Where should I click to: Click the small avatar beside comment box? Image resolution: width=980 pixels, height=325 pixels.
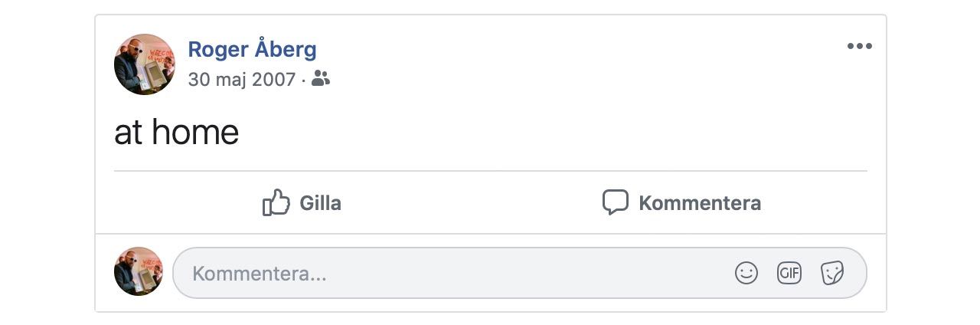point(139,271)
